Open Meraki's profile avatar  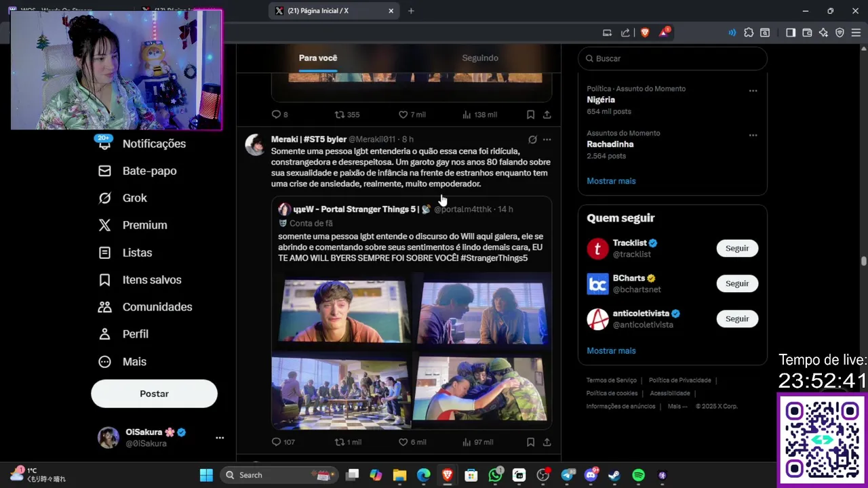pyautogui.click(x=256, y=144)
